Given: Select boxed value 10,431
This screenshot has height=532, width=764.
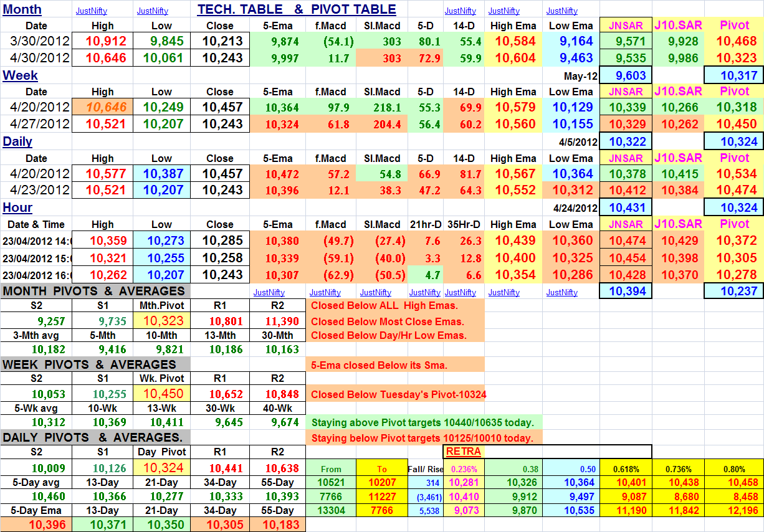Looking at the screenshot, I should click(626, 207).
